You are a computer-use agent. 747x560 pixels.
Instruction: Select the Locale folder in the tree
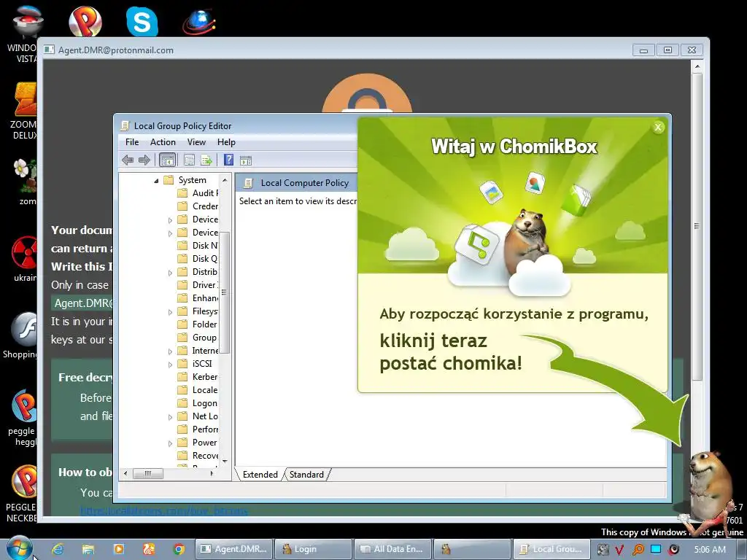pos(198,390)
